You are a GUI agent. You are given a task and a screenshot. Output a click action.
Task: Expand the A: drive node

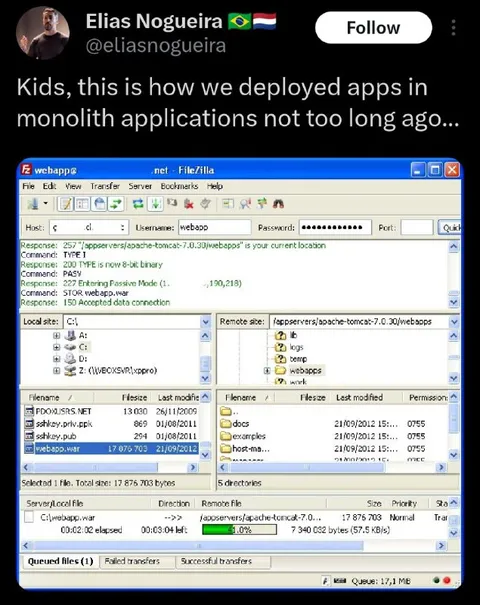click(x=57, y=335)
